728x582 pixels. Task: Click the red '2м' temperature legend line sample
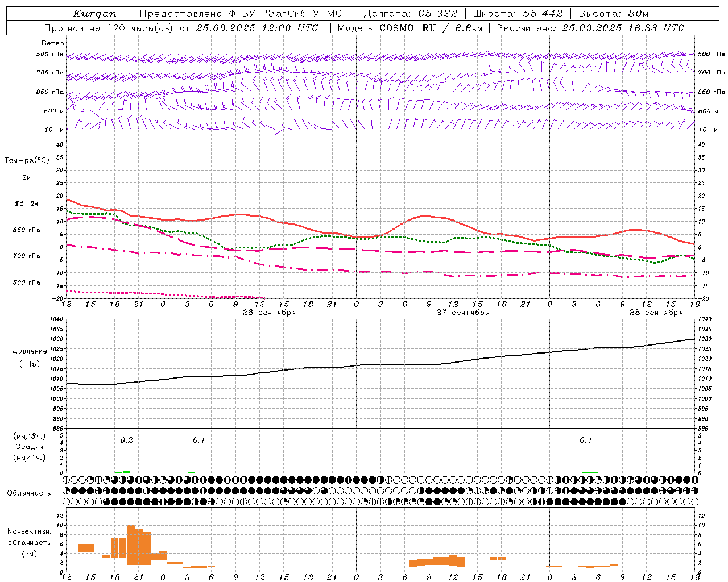tap(26, 184)
